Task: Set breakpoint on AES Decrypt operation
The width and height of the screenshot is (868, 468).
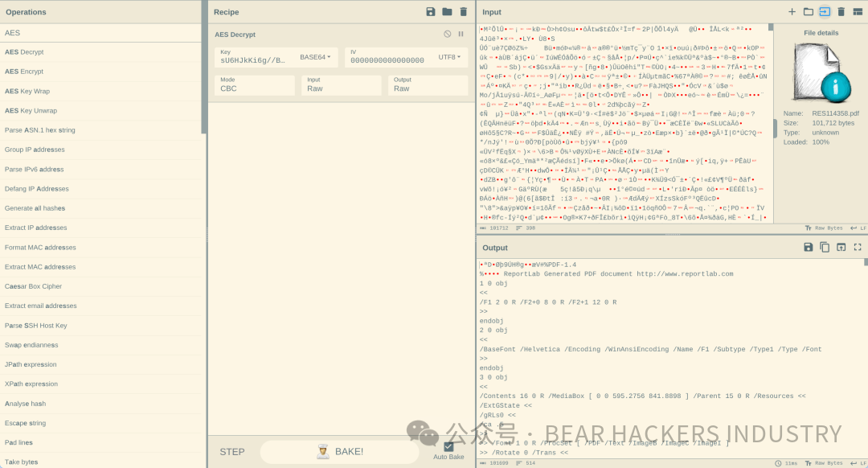Action: [461, 35]
